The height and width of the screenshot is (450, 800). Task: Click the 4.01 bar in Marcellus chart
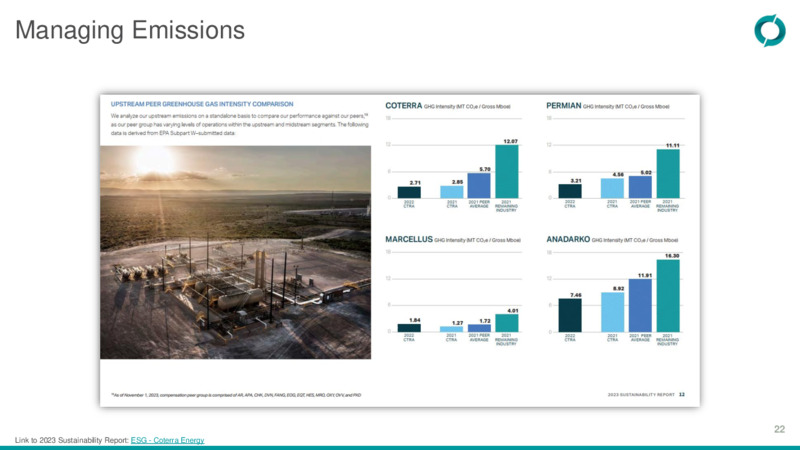click(x=507, y=323)
